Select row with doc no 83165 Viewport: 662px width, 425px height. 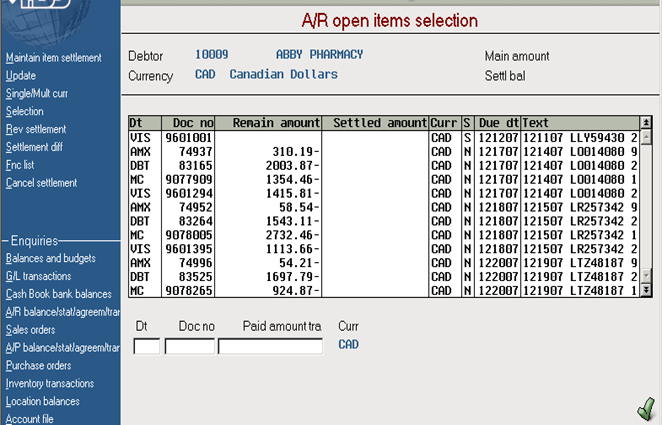click(384, 165)
